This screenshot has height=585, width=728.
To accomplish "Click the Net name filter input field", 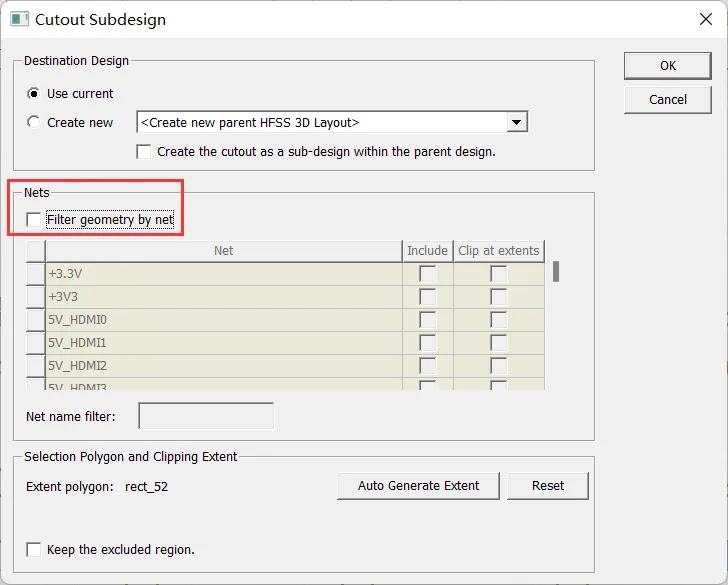I will coord(206,416).
